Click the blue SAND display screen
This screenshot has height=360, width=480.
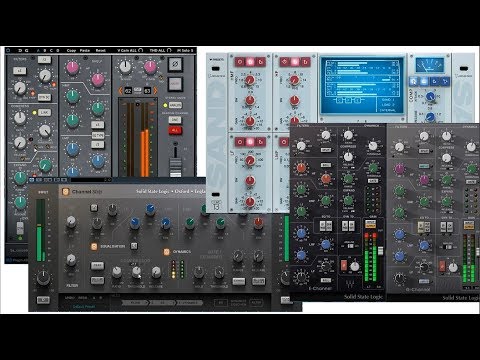click(361, 86)
